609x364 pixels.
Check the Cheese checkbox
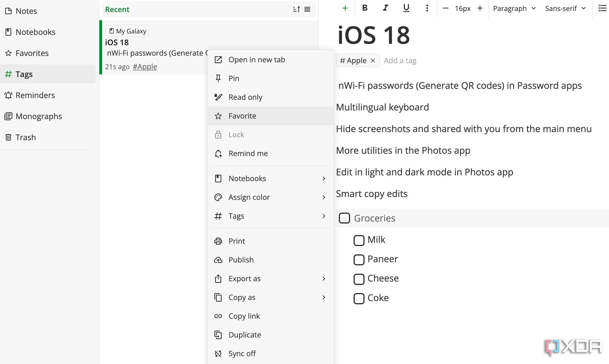point(359,279)
